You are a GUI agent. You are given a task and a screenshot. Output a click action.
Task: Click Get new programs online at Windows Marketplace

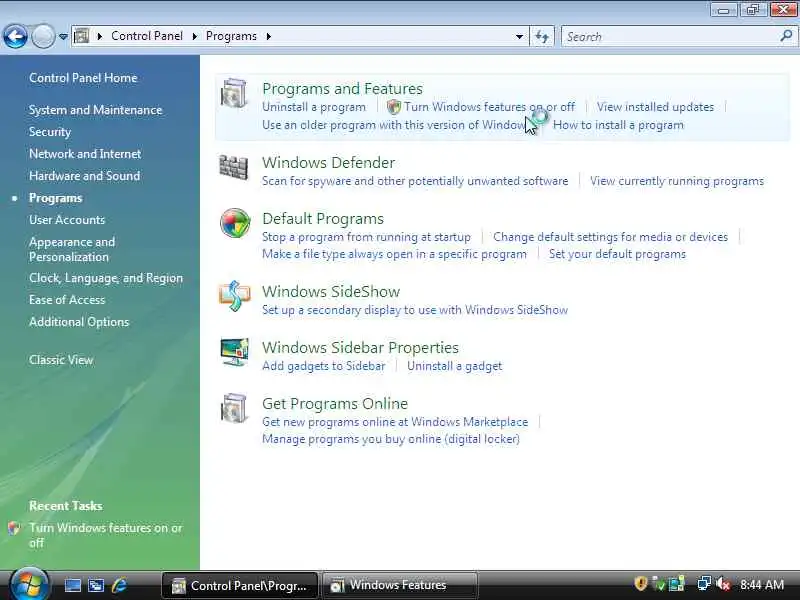point(395,422)
